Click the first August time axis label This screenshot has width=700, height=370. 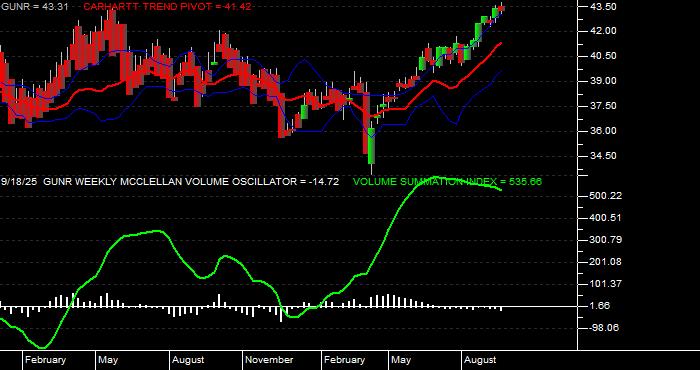point(188,360)
